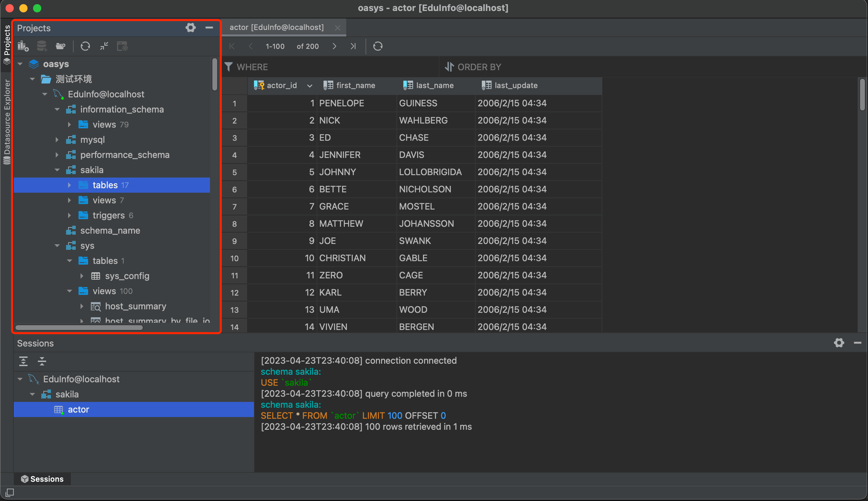Click the data grid vertical scrollbar
The height and width of the screenshot is (501, 868).
coord(862,95)
